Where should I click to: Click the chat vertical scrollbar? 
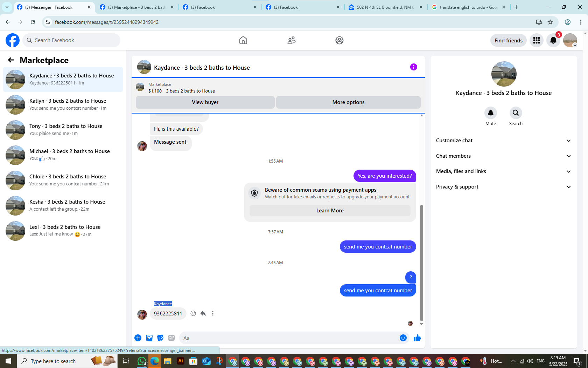click(x=421, y=263)
